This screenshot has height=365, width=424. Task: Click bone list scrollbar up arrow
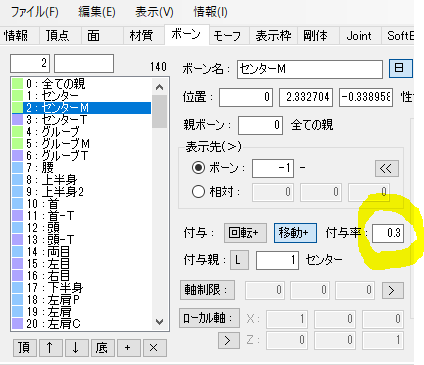coord(160,87)
